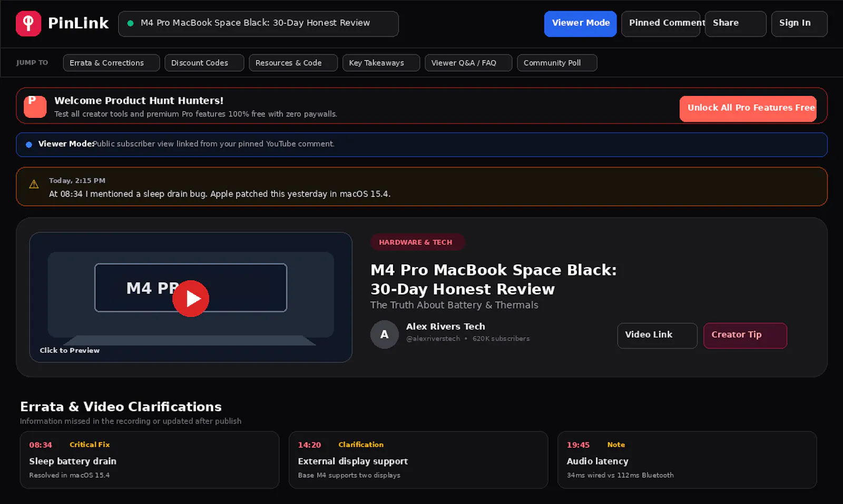843x504 pixels.
Task: Click the Share button
Action: [x=736, y=24]
